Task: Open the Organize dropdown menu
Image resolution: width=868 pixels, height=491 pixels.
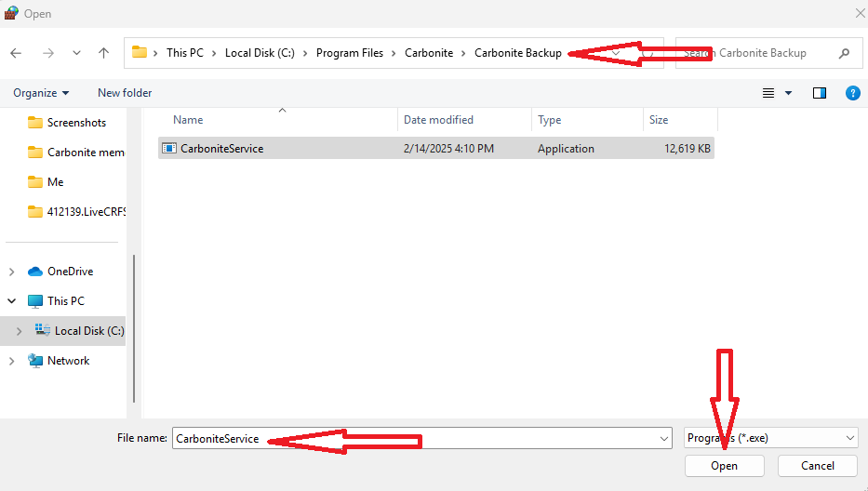Action: (x=41, y=93)
